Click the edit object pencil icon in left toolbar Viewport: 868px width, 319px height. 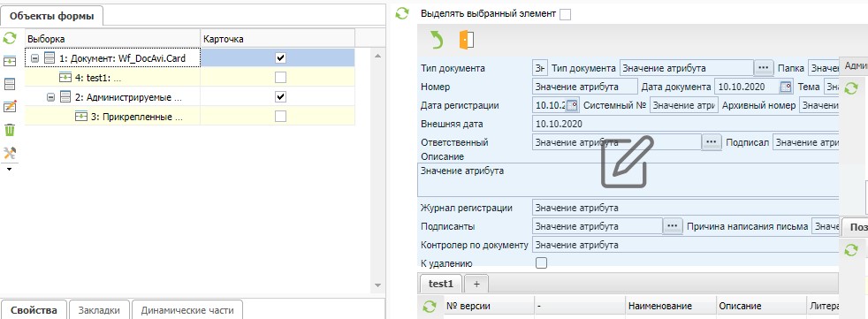tap(10, 107)
